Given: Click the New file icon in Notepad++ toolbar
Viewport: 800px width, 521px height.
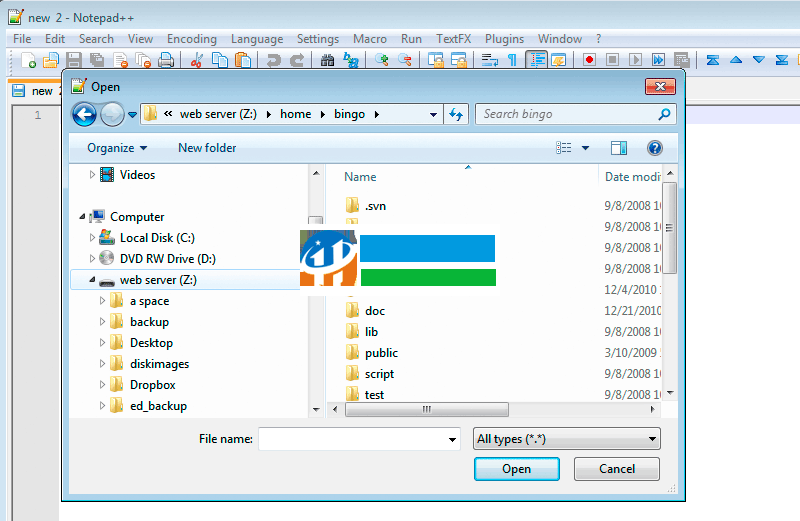Looking at the screenshot, I should click(x=29, y=60).
